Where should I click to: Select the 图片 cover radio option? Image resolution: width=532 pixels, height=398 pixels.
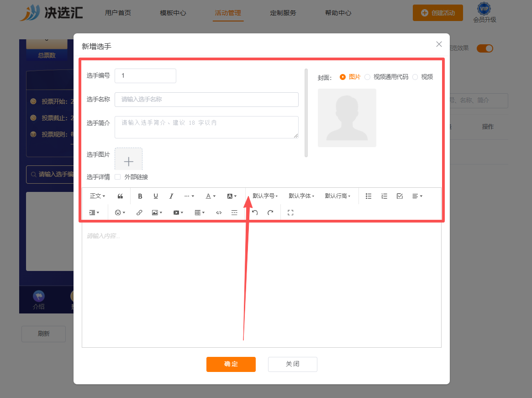(x=350, y=77)
